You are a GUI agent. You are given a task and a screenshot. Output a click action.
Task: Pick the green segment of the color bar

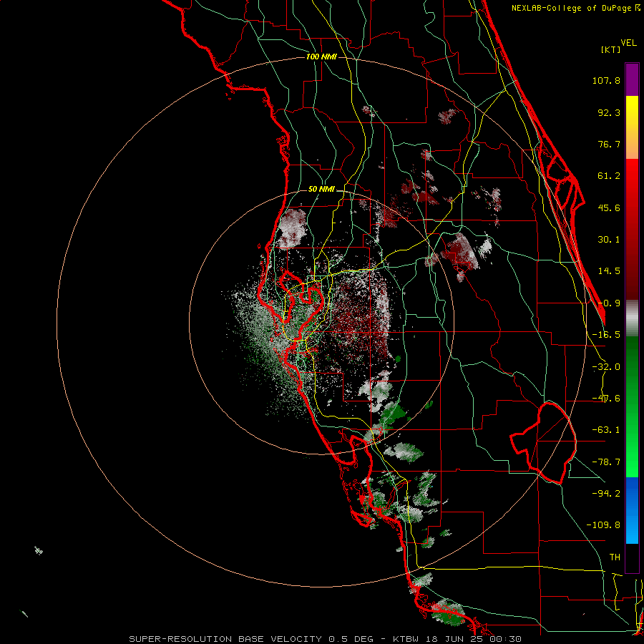[x=632, y=406]
